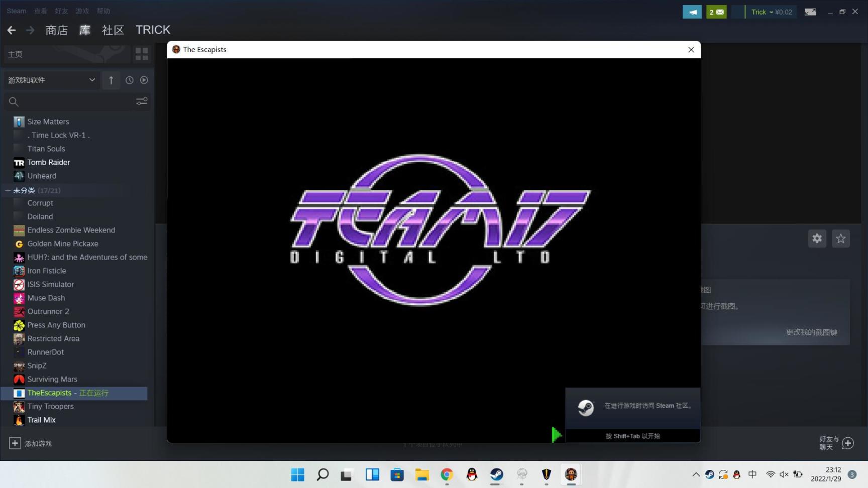Sort library ascending with up arrow
868x488 pixels.
(x=111, y=80)
